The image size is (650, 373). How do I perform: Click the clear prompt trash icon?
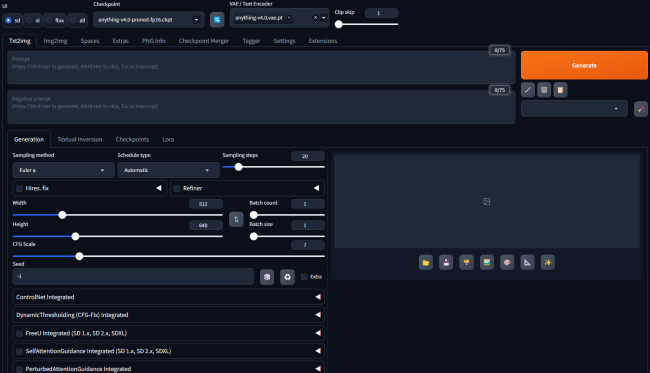click(x=544, y=90)
